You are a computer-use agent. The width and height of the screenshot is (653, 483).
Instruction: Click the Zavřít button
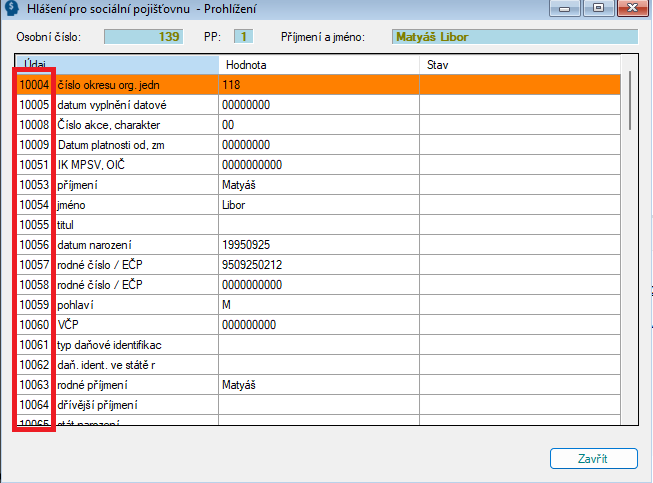593,458
